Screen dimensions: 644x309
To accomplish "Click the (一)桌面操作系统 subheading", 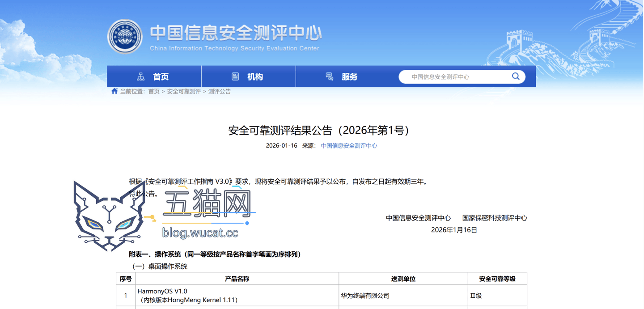I will click(x=158, y=267).
